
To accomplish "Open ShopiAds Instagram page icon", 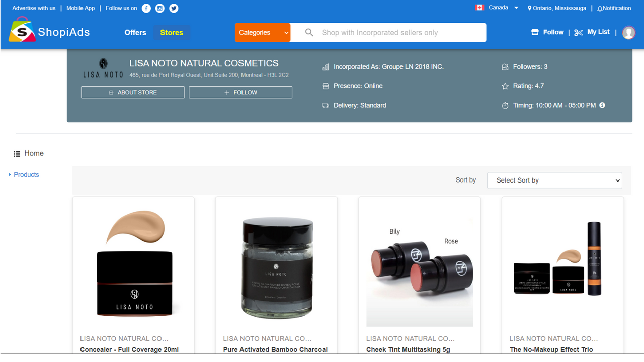I will pos(160,8).
